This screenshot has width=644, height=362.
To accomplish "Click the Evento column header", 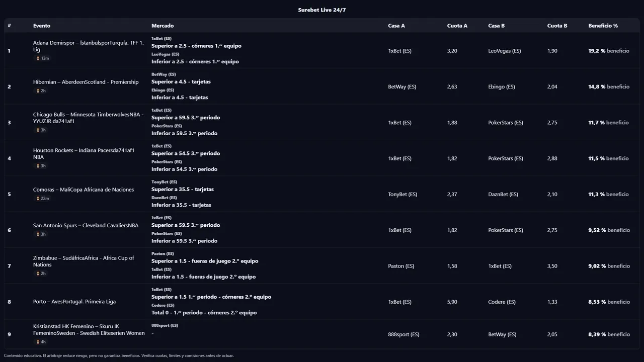I will tap(42, 26).
